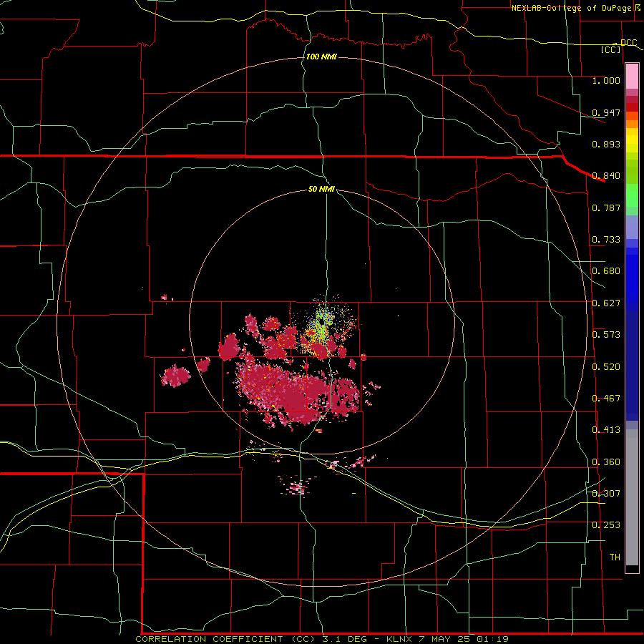Click the 100 NMI range ring label
This screenshot has width=644, height=644.
pyautogui.click(x=321, y=57)
